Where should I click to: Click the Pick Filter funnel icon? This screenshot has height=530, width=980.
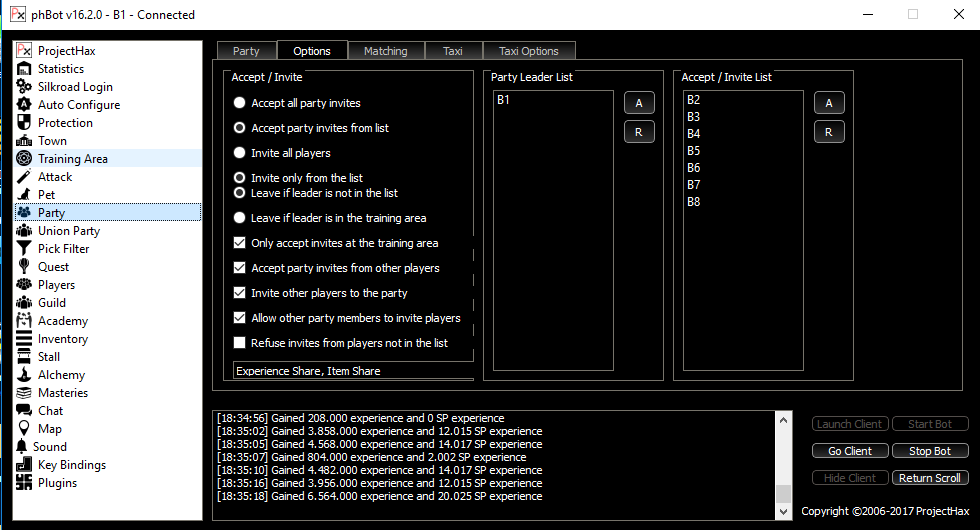tap(24, 249)
